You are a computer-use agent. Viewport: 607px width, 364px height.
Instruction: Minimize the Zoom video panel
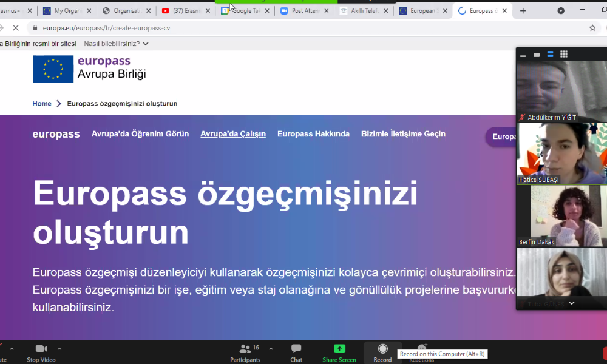point(523,55)
